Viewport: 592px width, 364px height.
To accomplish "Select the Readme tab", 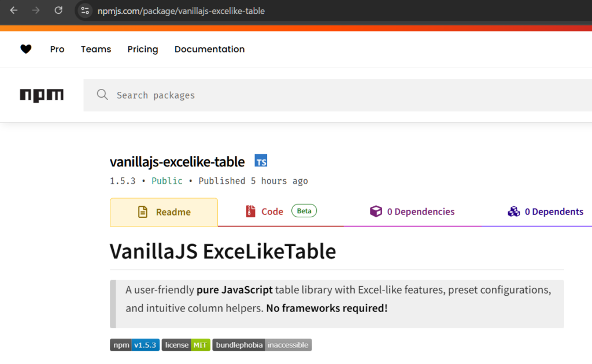I will 164,212.
